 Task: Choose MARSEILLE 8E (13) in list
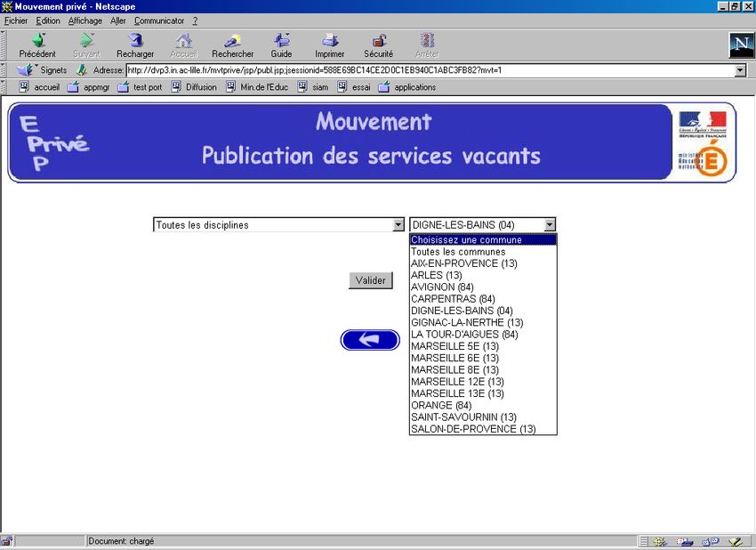(454, 369)
